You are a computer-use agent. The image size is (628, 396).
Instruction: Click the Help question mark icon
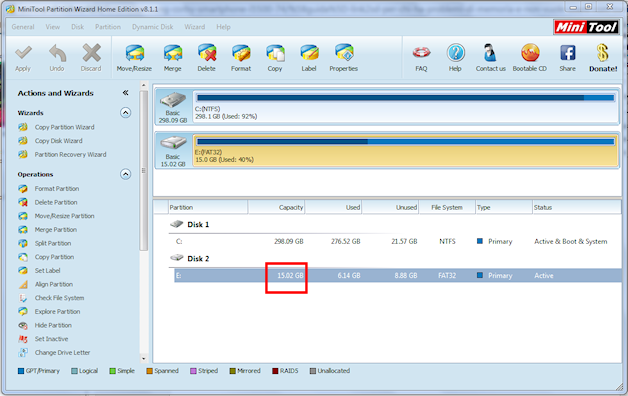(x=455, y=53)
